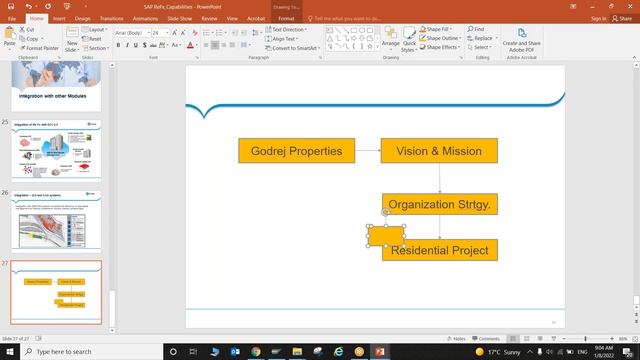Click the Save icon in the quick access toolbar
Image resolution: width=640 pixels, height=360 pixels.
coord(11,7)
